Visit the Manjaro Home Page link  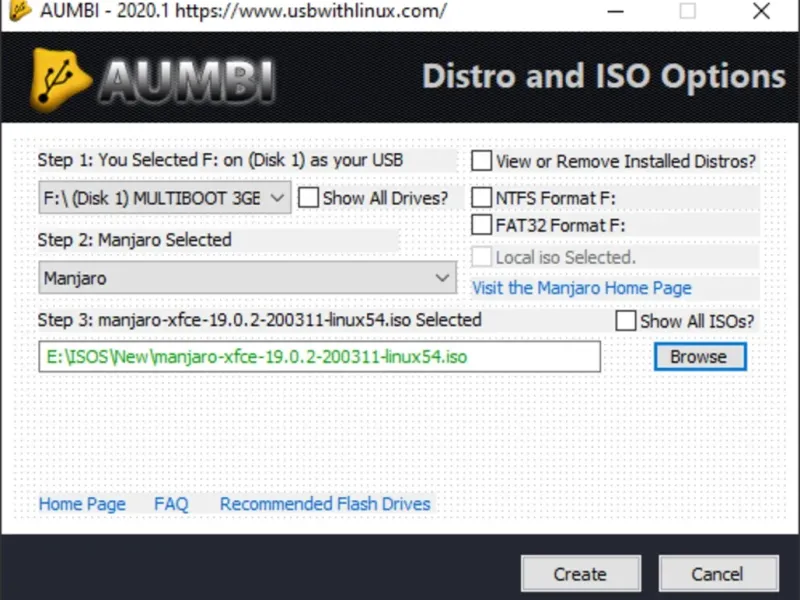582,288
